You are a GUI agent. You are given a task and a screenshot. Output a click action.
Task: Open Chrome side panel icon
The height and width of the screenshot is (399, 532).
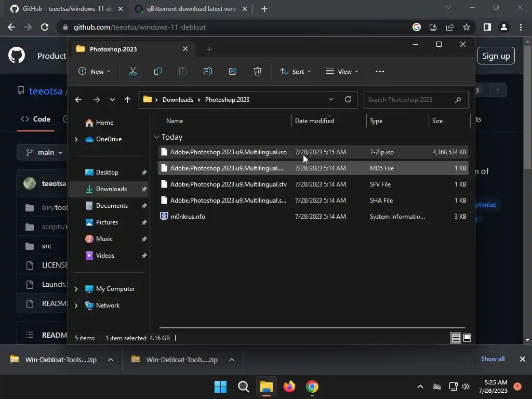coord(487,27)
